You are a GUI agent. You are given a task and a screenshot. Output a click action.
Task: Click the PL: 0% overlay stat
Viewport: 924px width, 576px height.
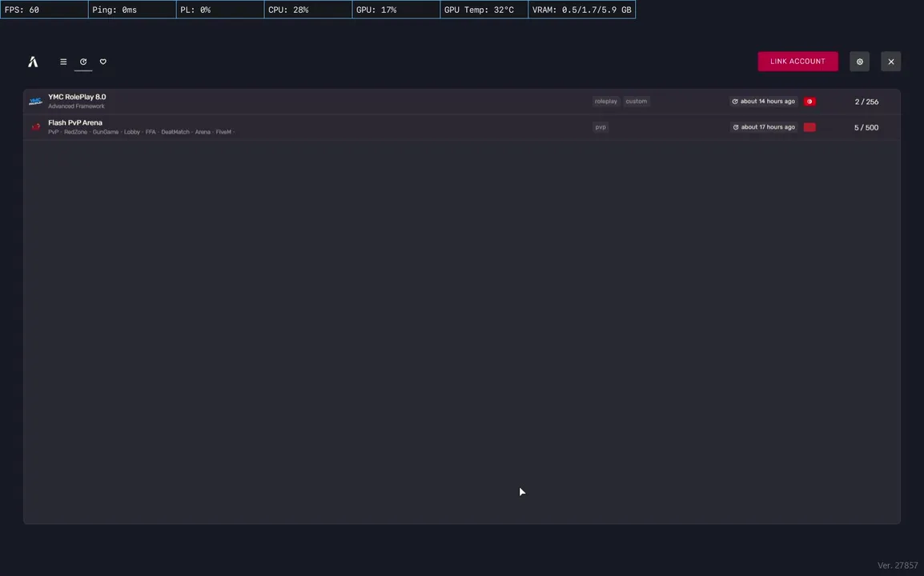[x=220, y=10]
